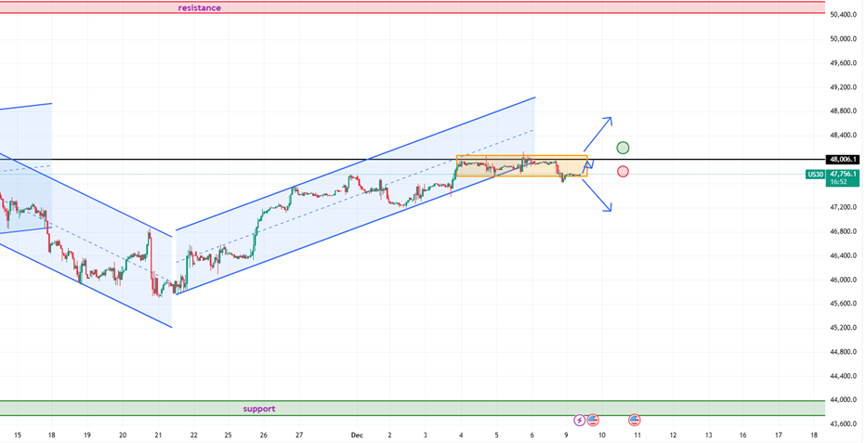Click the downward blue projection arrow
The height and width of the screenshot is (443, 868).
[598, 196]
